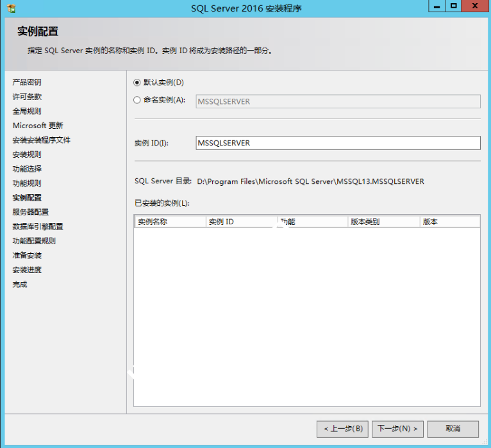Click the 安装进度 step in sidebar
Viewport: 491px width, 448px height.
click(27, 270)
